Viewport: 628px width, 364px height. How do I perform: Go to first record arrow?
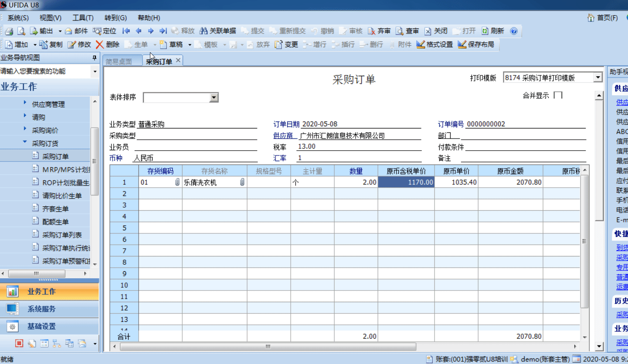click(126, 31)
